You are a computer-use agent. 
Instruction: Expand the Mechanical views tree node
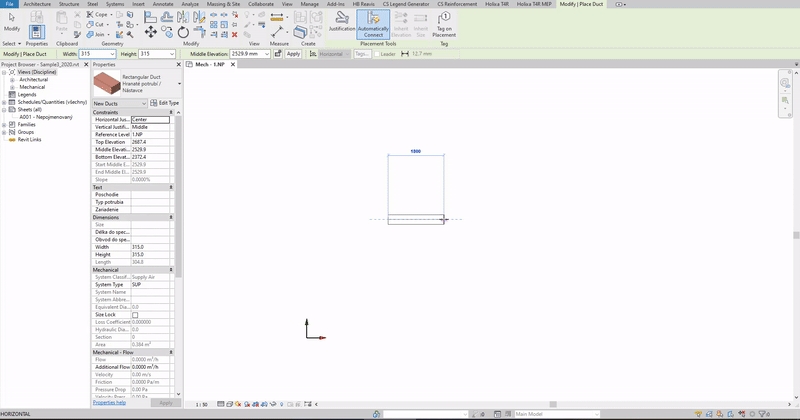point(14,87)
